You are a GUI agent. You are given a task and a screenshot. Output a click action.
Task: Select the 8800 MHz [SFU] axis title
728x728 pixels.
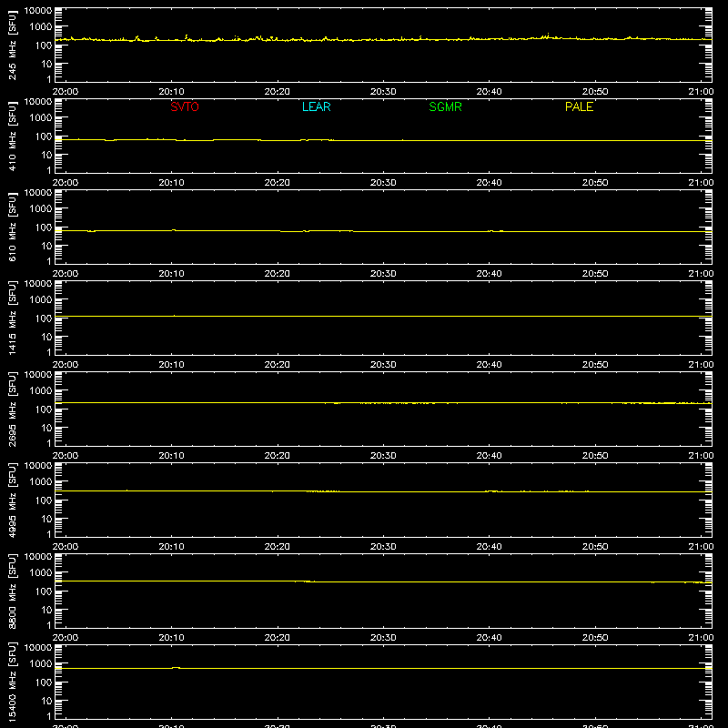[x=13, y=591]
